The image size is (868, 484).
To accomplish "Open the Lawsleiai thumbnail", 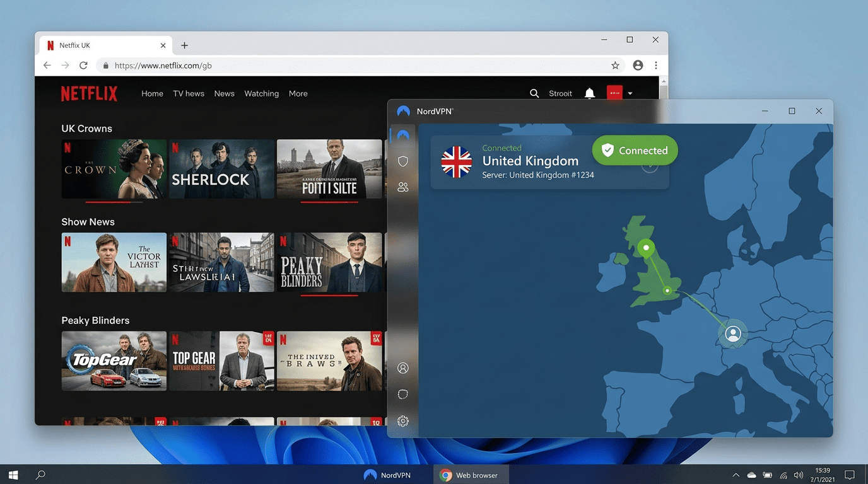I will 221,262.
